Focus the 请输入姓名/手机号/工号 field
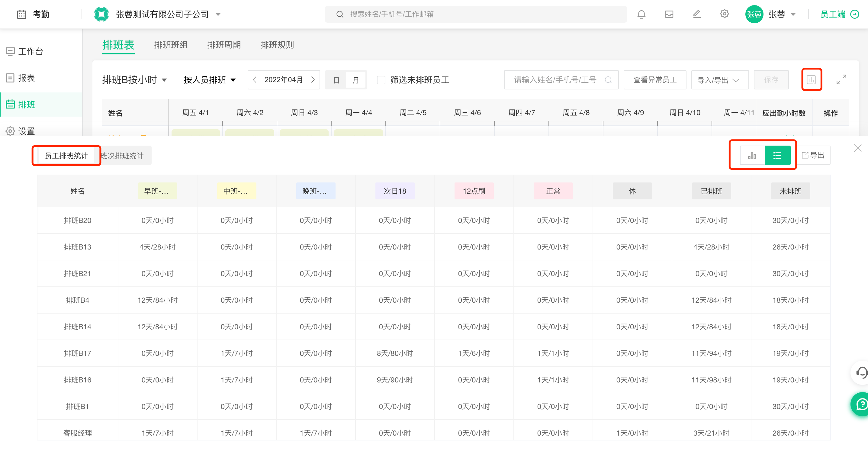This screenshot has height=464, width=868. point(561,80)
